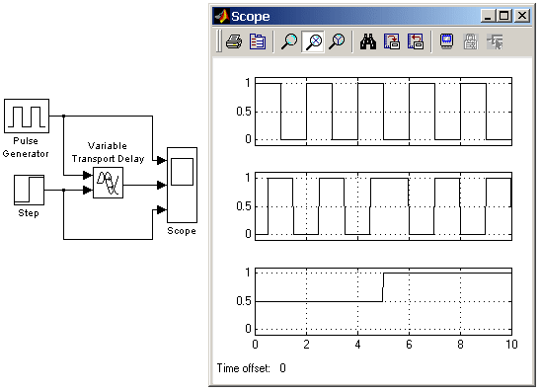The height and width of the screenshot is (392, 540).
Task: Click the grayed signal selection icon
Action: click(495, 42)
